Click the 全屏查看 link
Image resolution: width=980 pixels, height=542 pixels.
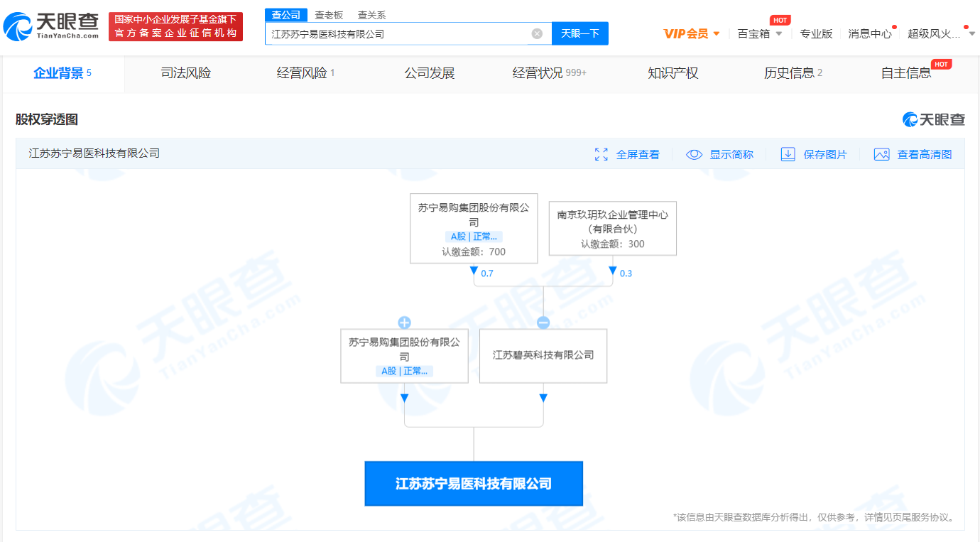[x=638, y=154]
